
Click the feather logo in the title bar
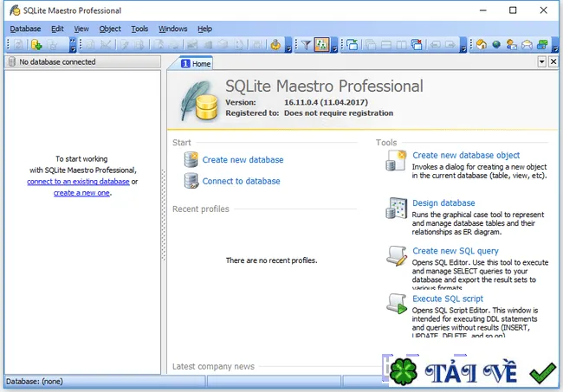[15, 10]
